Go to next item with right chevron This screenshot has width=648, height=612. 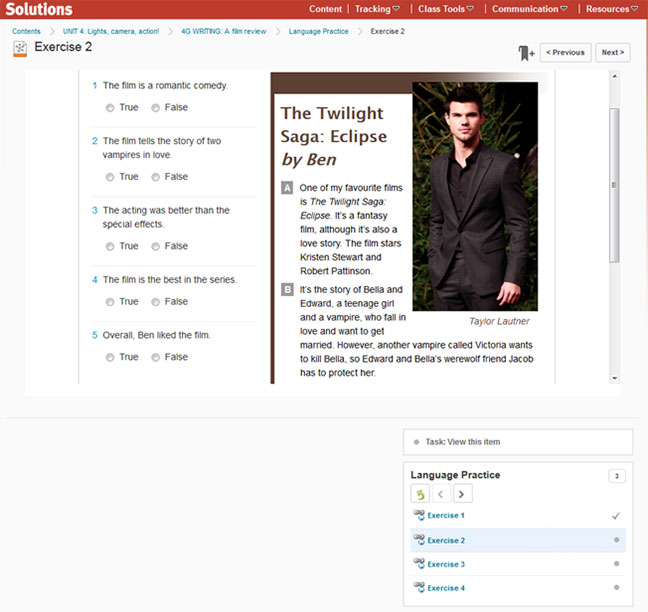[x=462, y=494]
